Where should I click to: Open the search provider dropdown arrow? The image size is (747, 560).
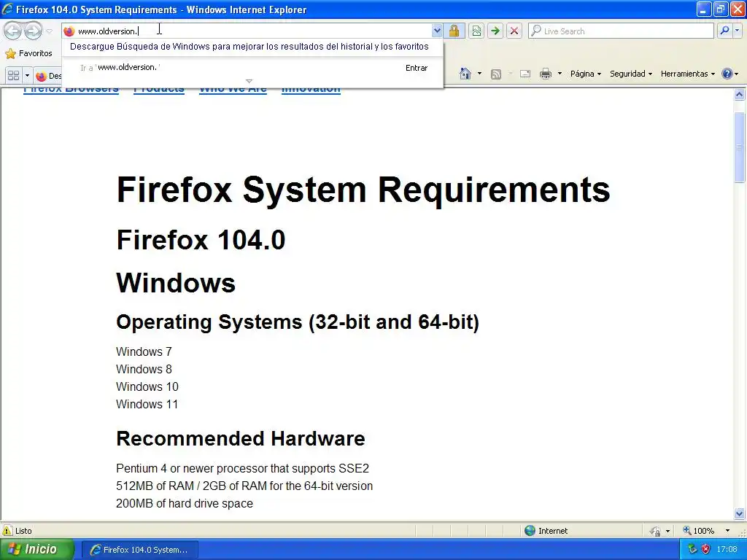[x=737, y=31]
